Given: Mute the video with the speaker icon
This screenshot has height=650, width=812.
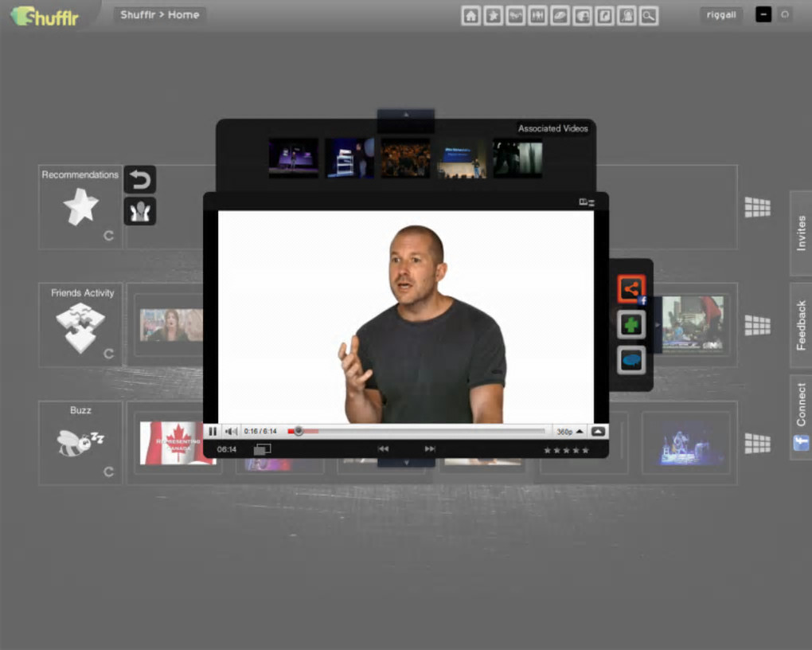Looking at the screenshot, I should pos(231,431).
